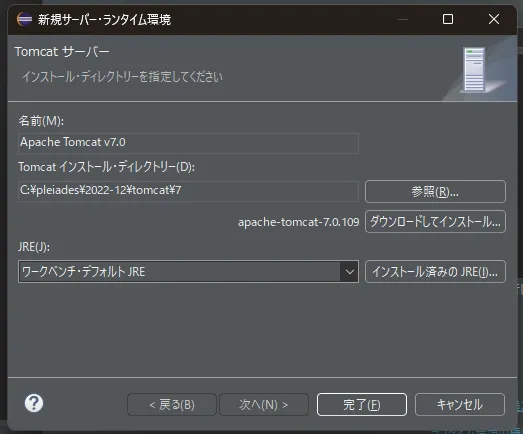523x434 pixels.
Task: Click ダウンロードしてインストール... button
Action: (435, 222)
